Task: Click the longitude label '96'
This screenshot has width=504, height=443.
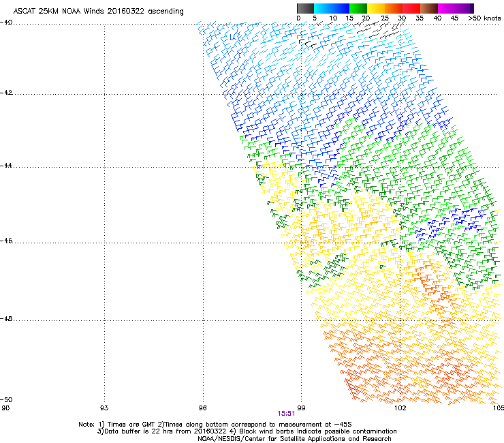Action: click(x=202, y=408)
